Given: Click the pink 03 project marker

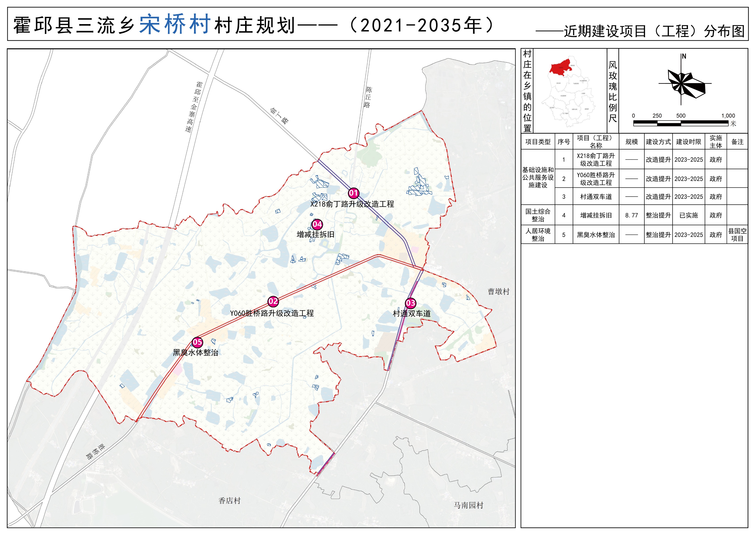Looking at the screenshot, I should tap(410, 303).
